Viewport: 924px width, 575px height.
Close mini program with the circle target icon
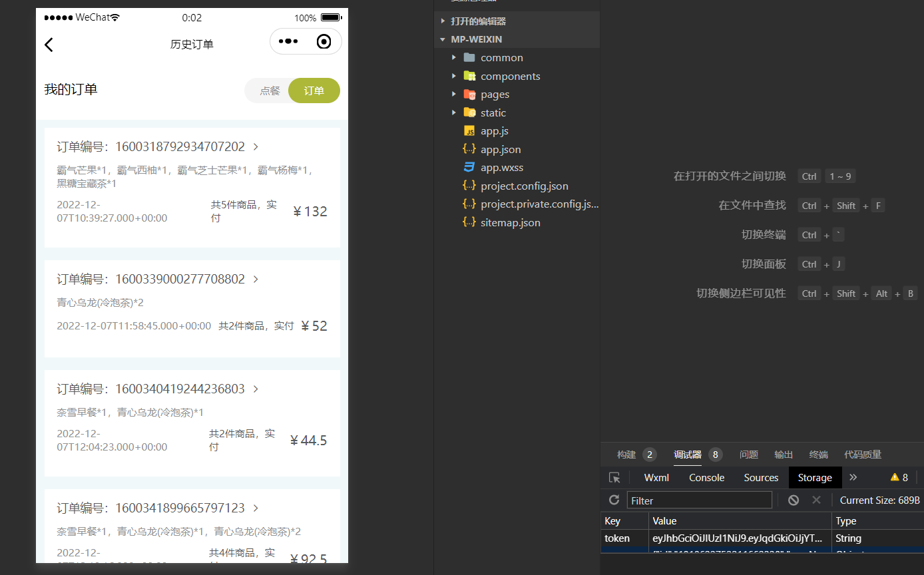tap(324, 42)
